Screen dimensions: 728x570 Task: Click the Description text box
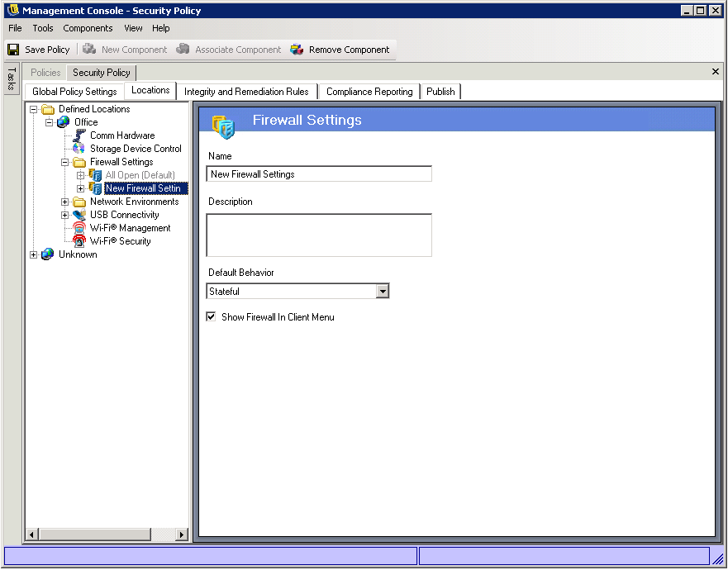pos(319,235)
